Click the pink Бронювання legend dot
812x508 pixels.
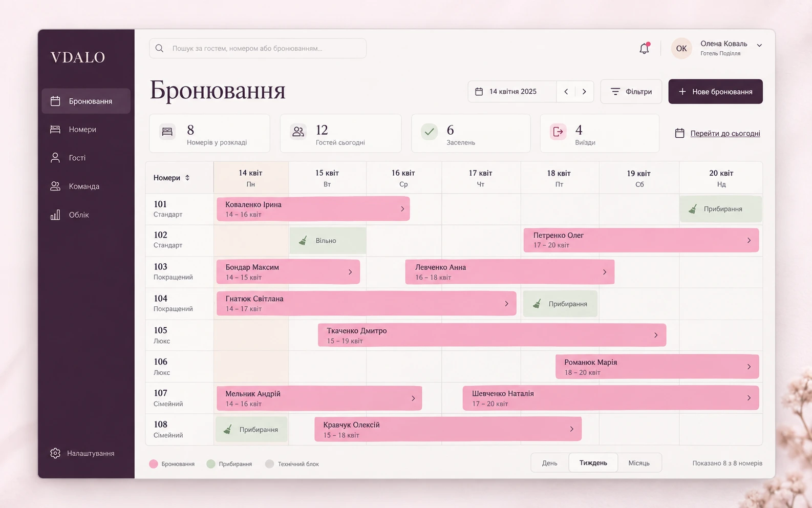pos(154,464)
